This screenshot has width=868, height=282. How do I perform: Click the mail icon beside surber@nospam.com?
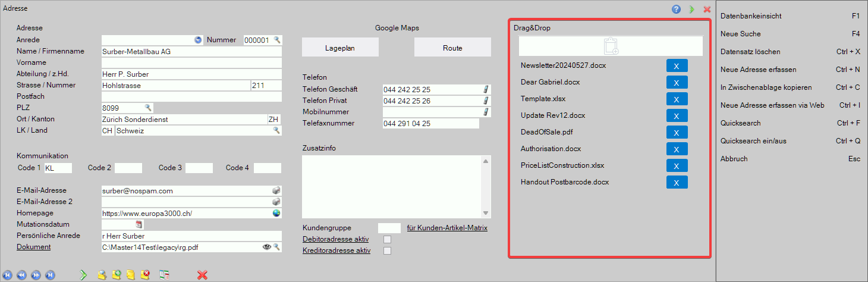[276, 191]
